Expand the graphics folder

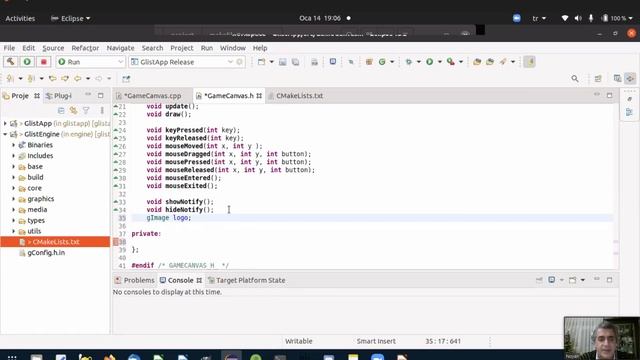click(x=13, y=199)
